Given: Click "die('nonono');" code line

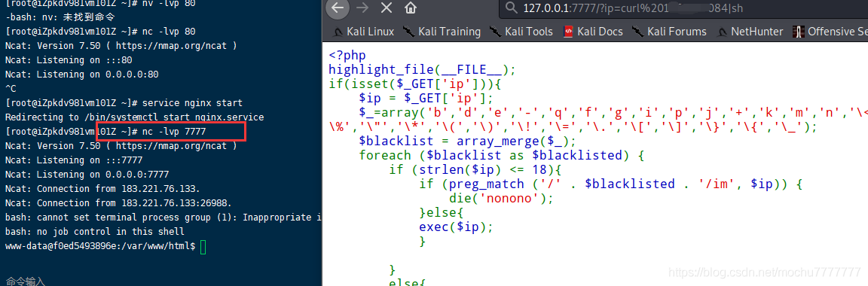Looking at the screenshot, I should pyautogui.click(x=502, y=199).
